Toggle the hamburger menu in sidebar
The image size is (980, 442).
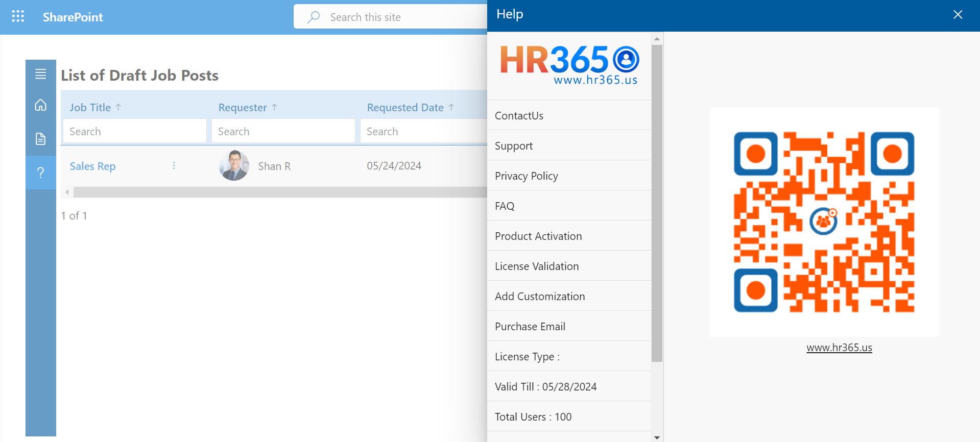tap(41, 74)
